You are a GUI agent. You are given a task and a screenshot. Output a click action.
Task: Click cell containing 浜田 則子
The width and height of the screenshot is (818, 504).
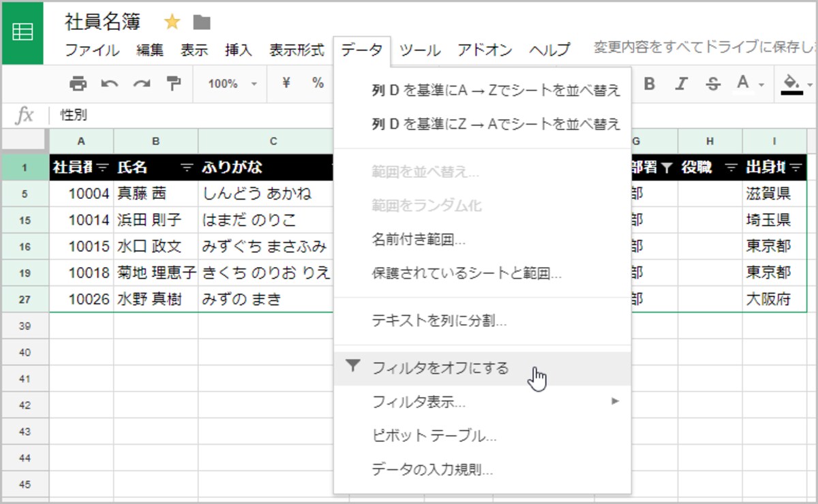pyautogui.click(x=155, y=220)
